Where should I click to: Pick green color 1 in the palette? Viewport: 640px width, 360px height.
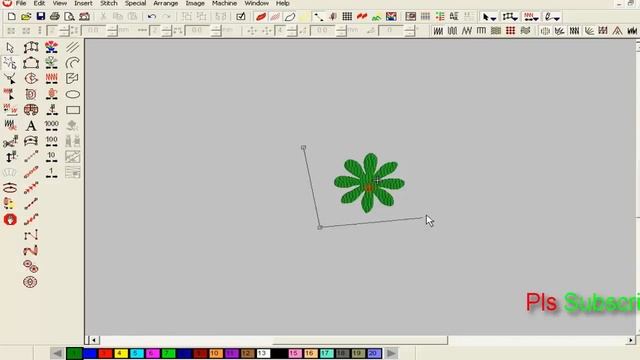coord(74,353)
